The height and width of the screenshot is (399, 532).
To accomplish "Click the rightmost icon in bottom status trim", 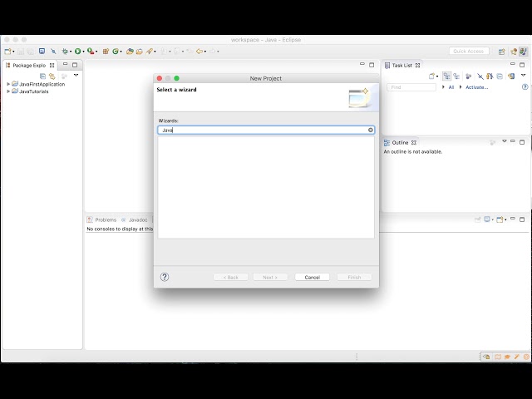I will [526, 357].
